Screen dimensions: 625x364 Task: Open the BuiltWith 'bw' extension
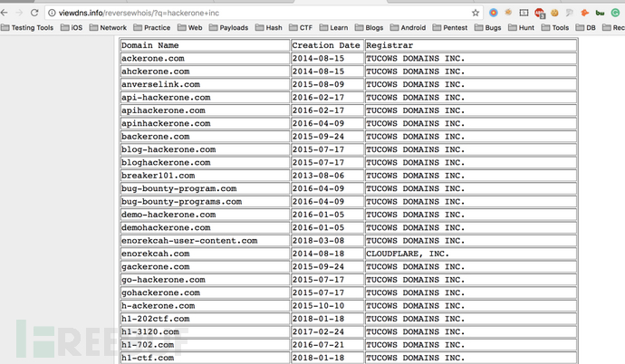(x=600, y=13)
